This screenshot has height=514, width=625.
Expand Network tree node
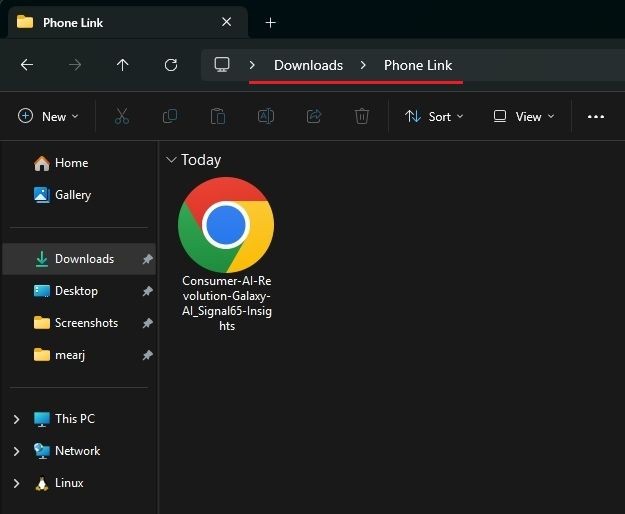pyautogui.click(x=16, y=451)
